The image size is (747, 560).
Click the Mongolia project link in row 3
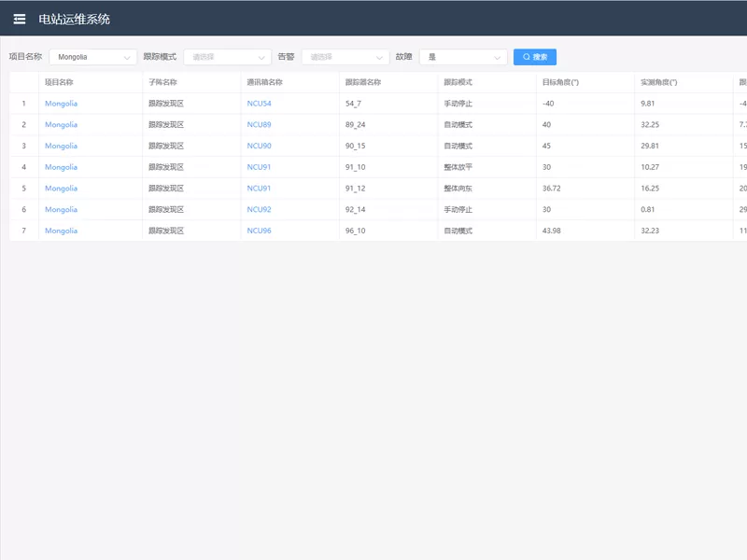61,146
